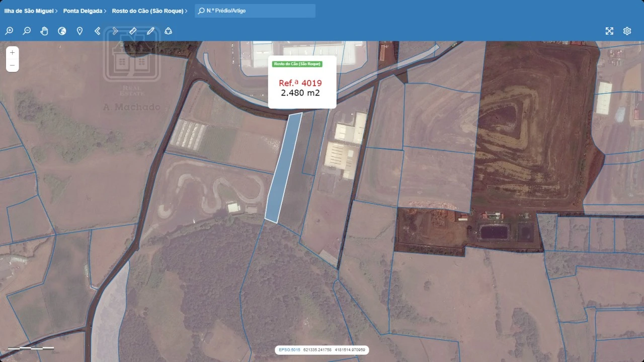Click the map minus zoom button
Image resolution: width=644 pixels, height=362 pixels.
[12, 65]
